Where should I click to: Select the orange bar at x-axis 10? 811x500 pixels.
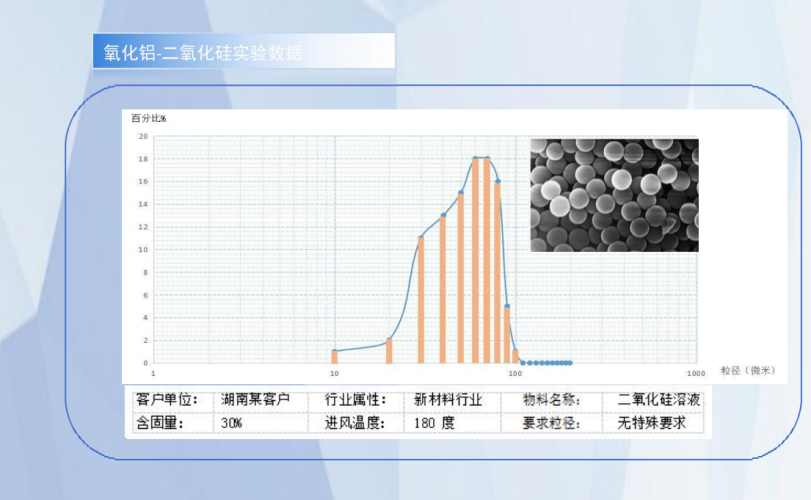[x=335, y=357]
